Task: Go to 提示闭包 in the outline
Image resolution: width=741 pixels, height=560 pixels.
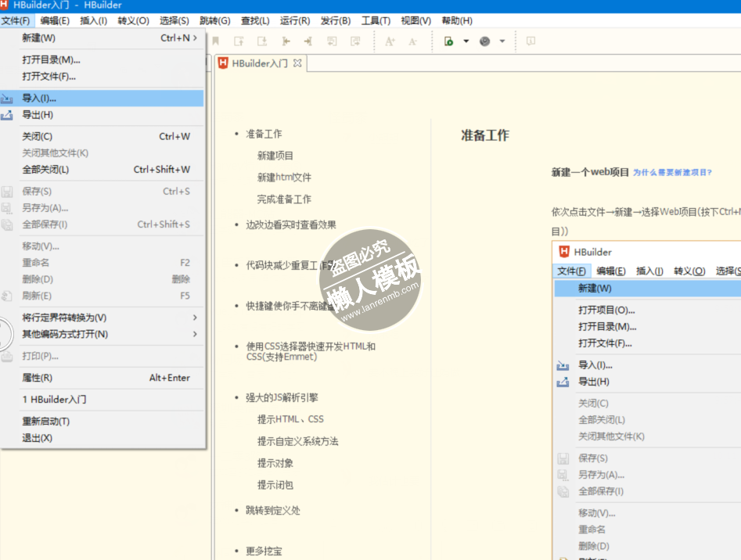Action: (275, 485)
